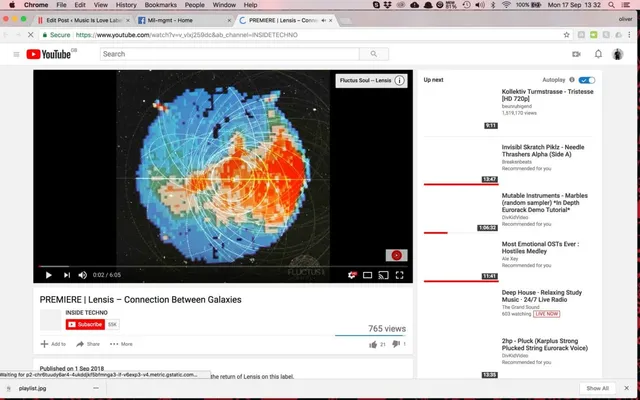Click the browser address bar
The width and height of the screenshot is (640, 400).
[x=302, y=35]
